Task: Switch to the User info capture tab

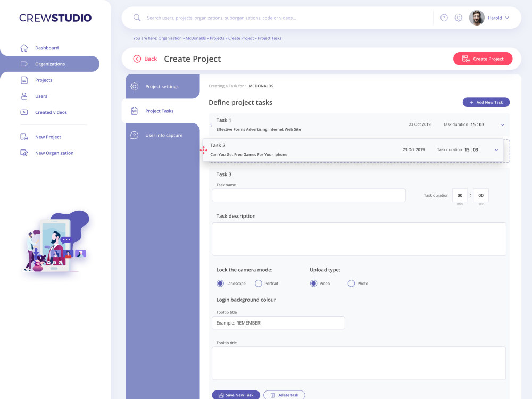Action: [163, 135]
